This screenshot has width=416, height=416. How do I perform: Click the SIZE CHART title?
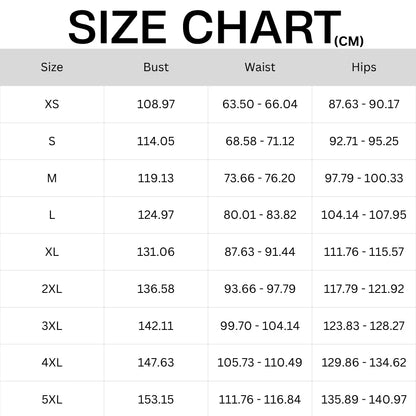tap(204, 27)
